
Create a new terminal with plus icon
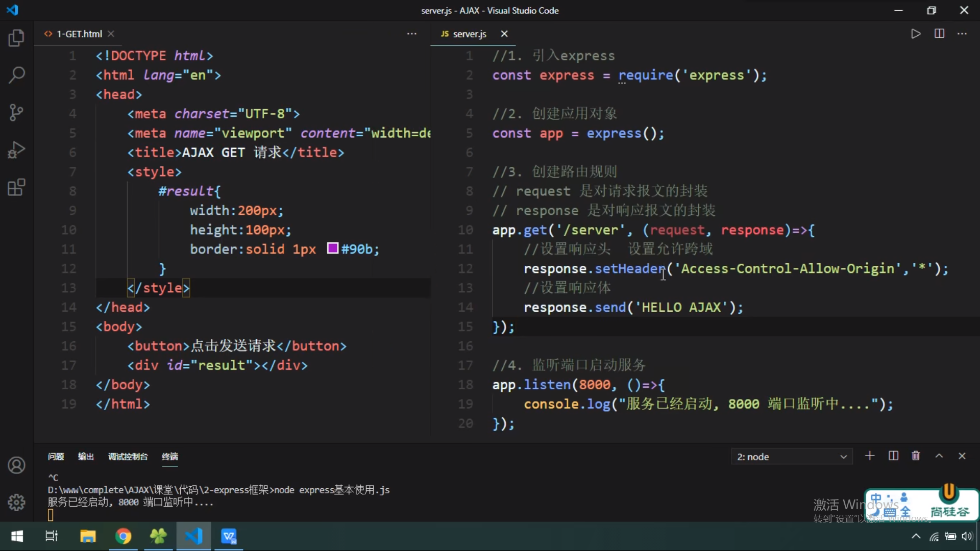[870, 456]
